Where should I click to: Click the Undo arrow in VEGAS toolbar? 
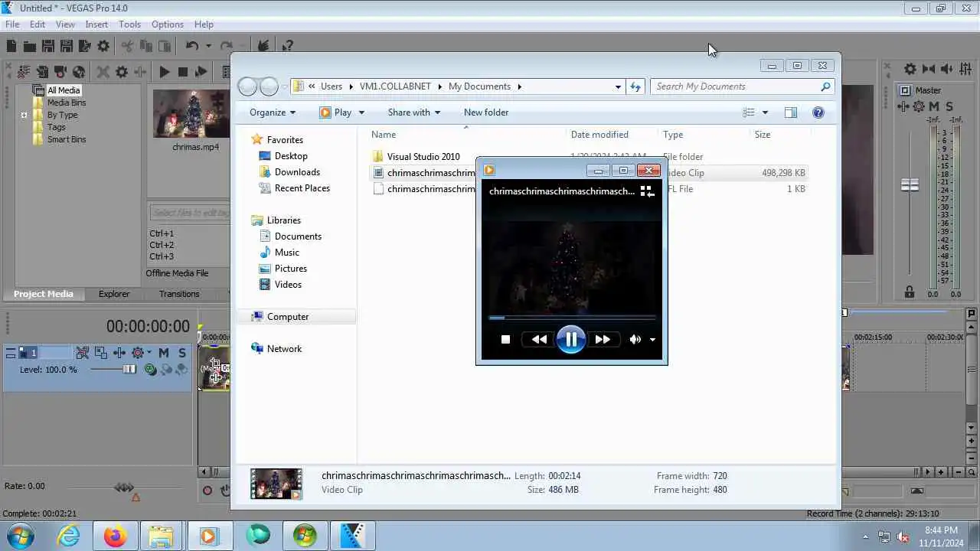(192, 47)
